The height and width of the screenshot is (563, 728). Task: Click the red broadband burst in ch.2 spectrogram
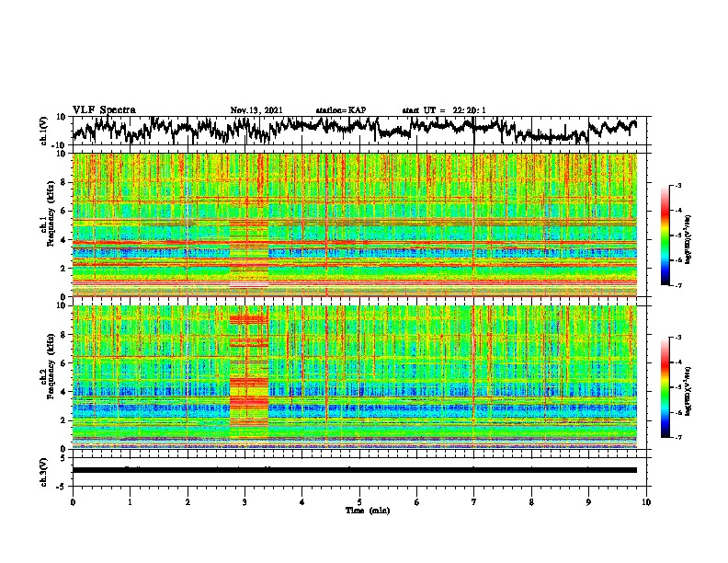(249, 379)
